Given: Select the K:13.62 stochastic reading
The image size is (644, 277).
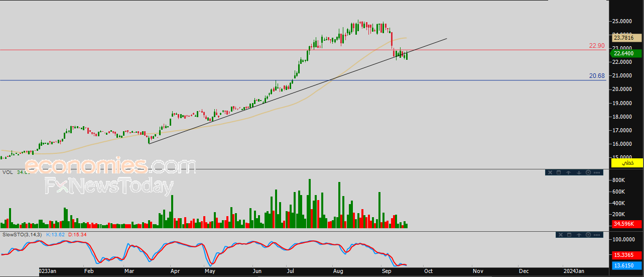Looking at the screenshot, I should click(55, 234).
